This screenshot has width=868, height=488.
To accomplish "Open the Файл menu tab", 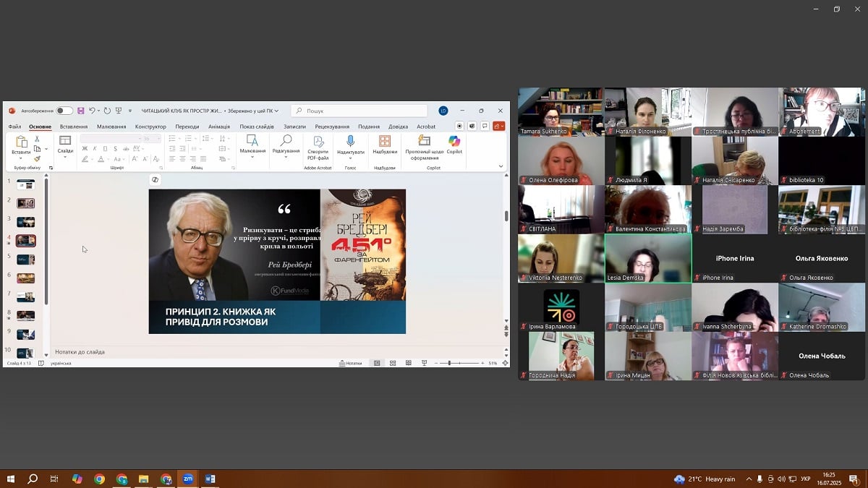I will point(14,127).
